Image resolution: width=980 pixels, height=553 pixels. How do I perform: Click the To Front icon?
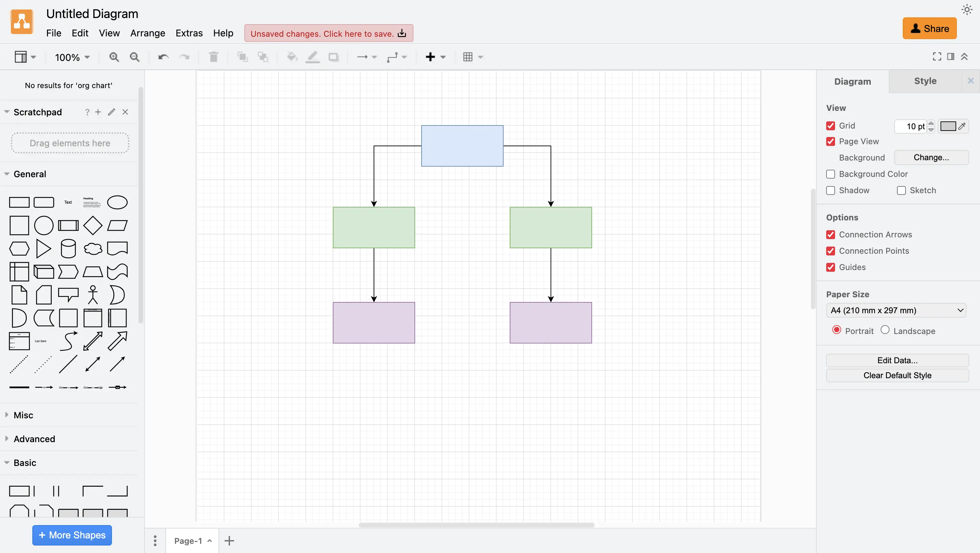point(242,57)
